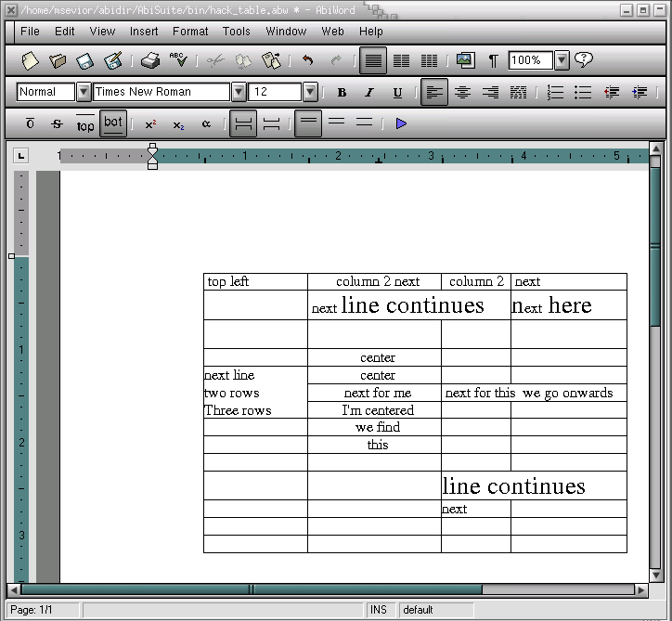Enable superscript formatting
The height and width of the screenshot is (621, 672).
tap(150, 123)
